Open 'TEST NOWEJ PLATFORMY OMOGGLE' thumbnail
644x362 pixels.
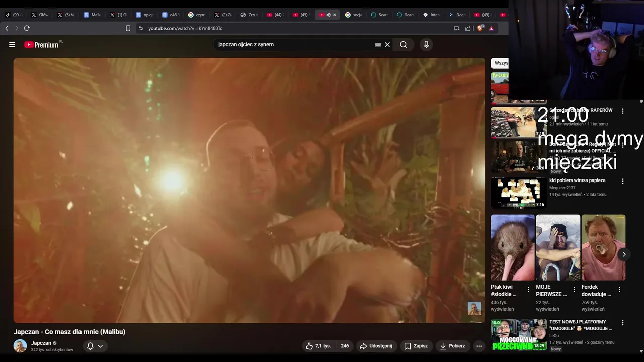pos(519,334)
